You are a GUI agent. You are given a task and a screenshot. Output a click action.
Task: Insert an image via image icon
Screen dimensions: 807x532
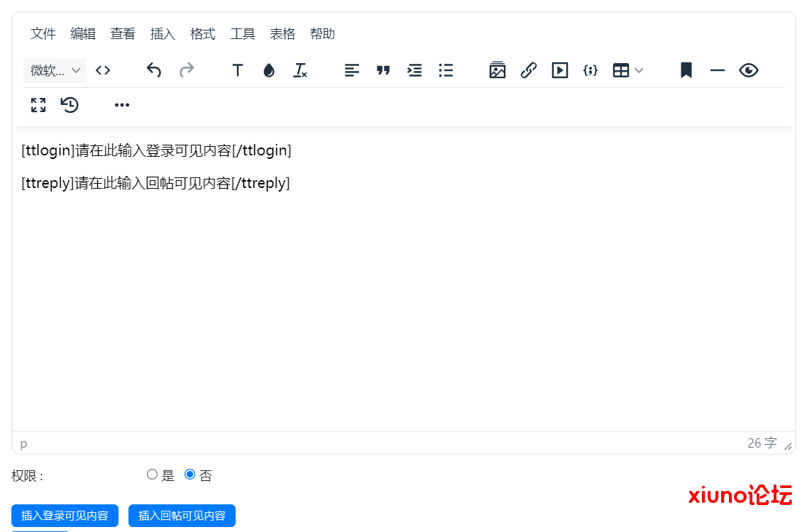tap(497, 70)
